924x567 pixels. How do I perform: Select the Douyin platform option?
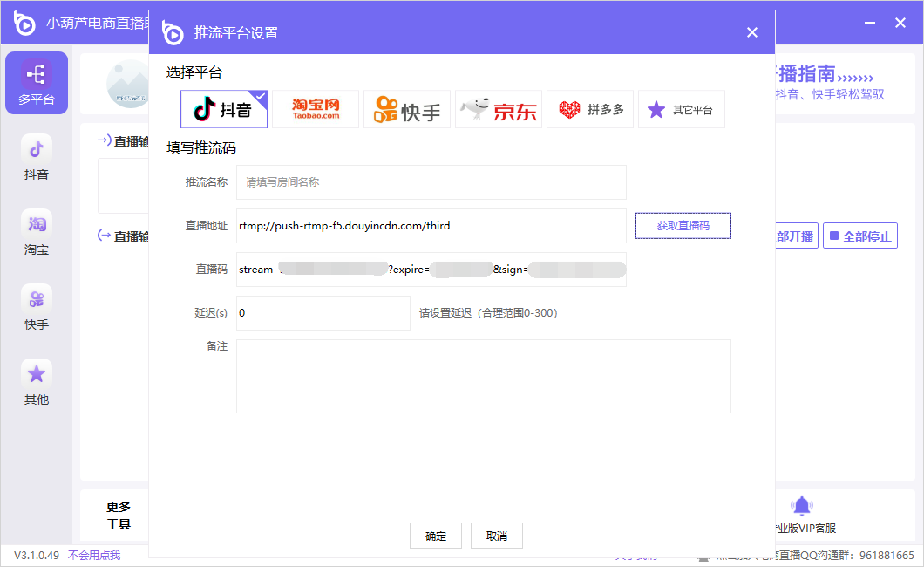(224, 110)
